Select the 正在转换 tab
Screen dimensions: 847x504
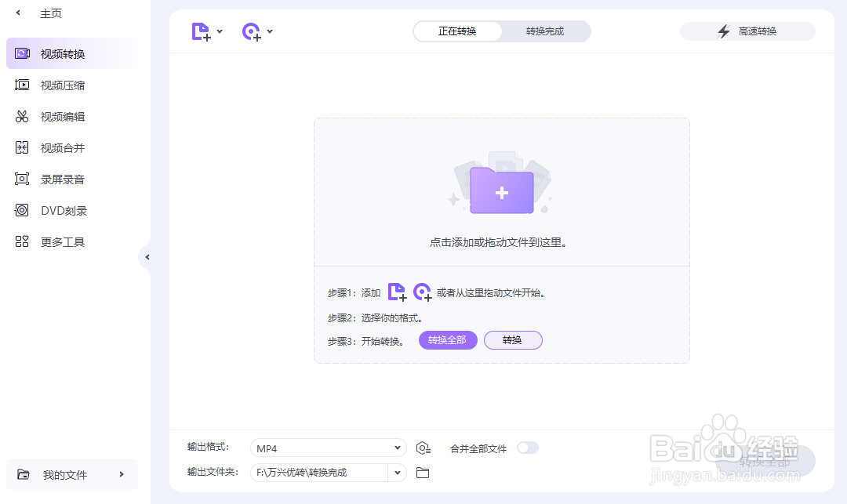[x=458, y=31]
